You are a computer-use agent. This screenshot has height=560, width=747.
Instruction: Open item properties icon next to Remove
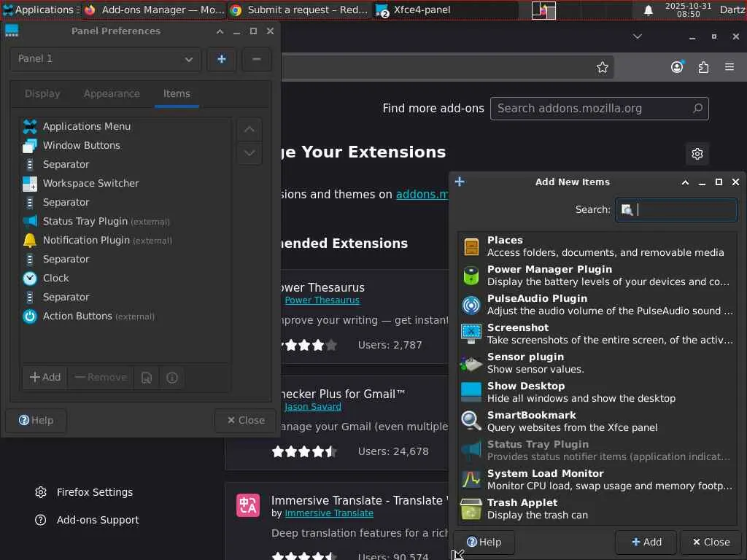point(146,378)
